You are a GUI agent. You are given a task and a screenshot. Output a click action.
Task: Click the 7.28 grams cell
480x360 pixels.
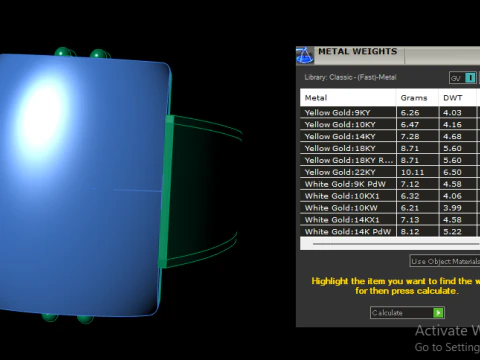[x=417, y=137]
